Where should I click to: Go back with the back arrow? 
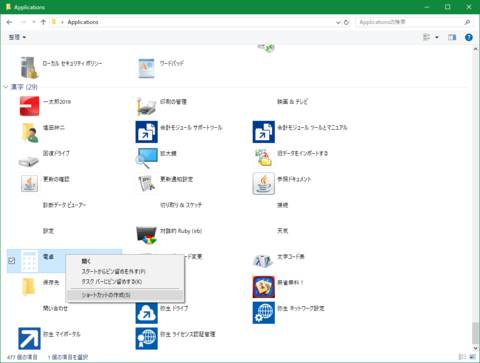click(9, 22)
